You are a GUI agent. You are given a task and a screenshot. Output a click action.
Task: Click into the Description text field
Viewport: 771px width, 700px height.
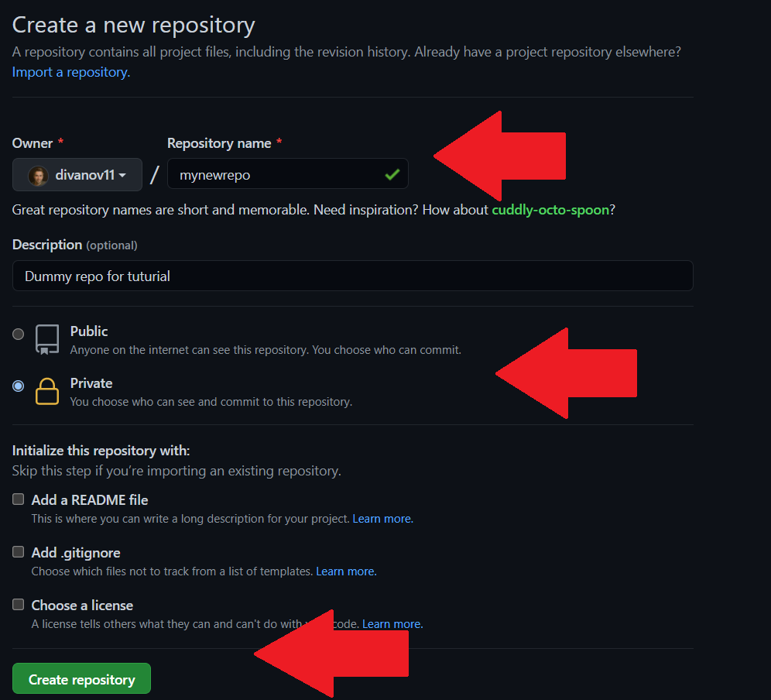tap(352, 276)
